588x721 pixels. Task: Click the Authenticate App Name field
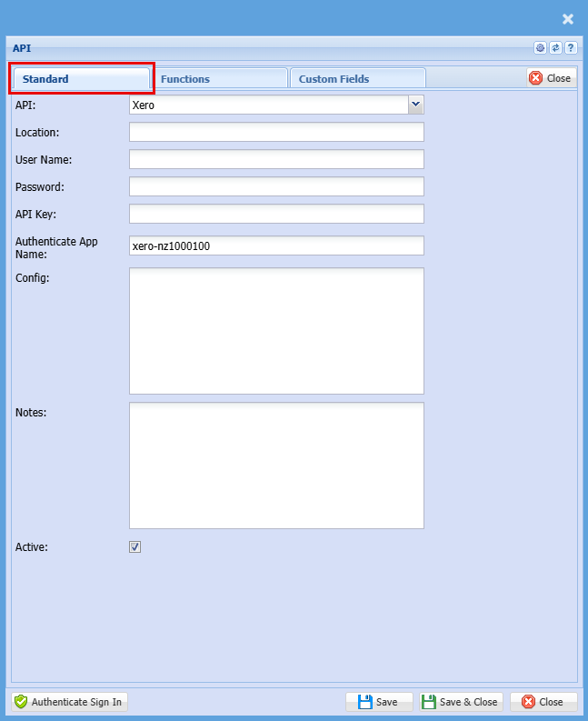[x=276, y=245]
